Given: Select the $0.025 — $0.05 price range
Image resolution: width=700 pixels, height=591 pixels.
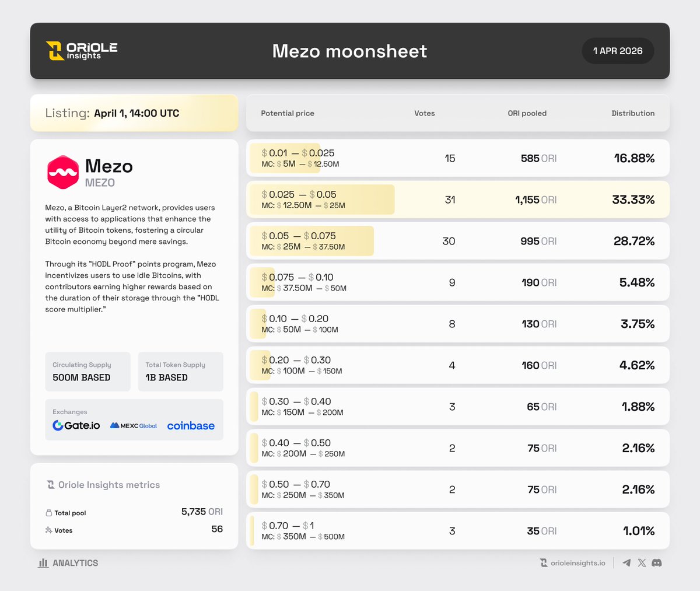Looking at the screenshot, I should (x=299, y=194).
